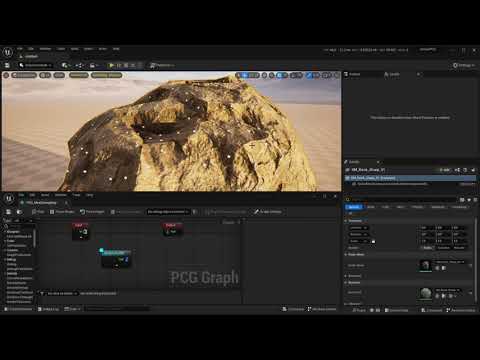The width and height of the screenshot is (480, 360).
Task: Open the Location relative/world dropdown
Action: pos(359,228)
